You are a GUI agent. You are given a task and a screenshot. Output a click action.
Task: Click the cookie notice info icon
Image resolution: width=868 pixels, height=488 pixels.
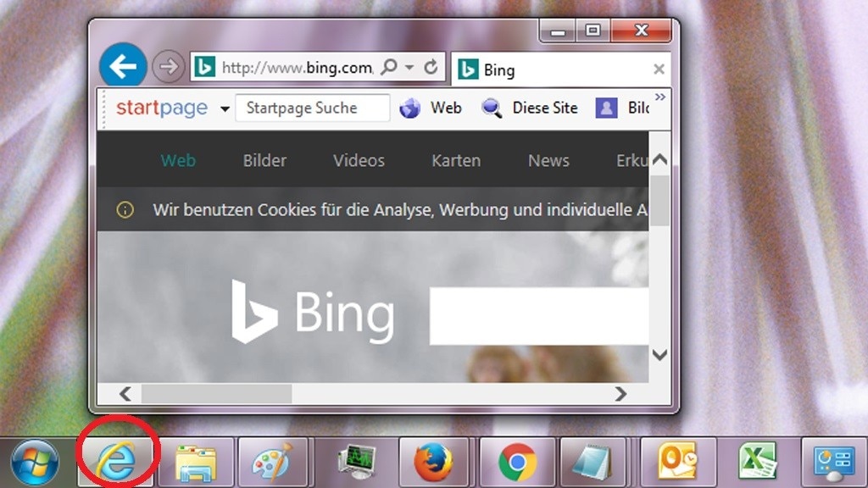(125, 210)
